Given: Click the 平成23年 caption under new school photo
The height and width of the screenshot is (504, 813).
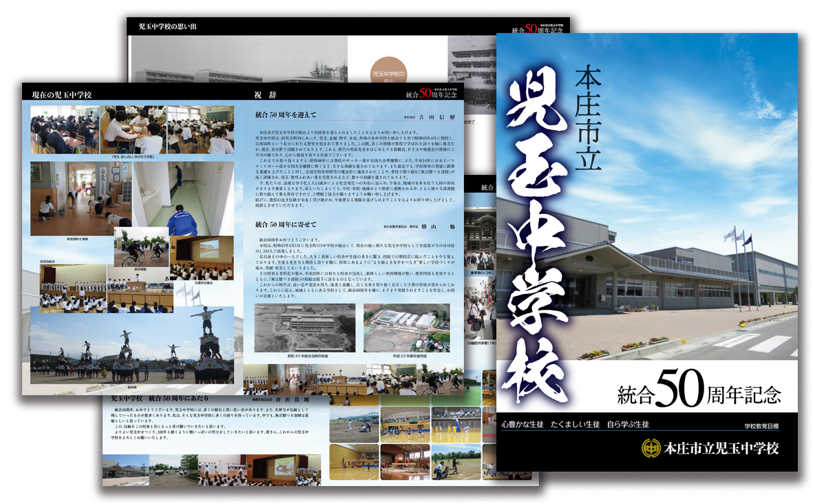Looking at the screenshot, I should (x=410, y=356).
